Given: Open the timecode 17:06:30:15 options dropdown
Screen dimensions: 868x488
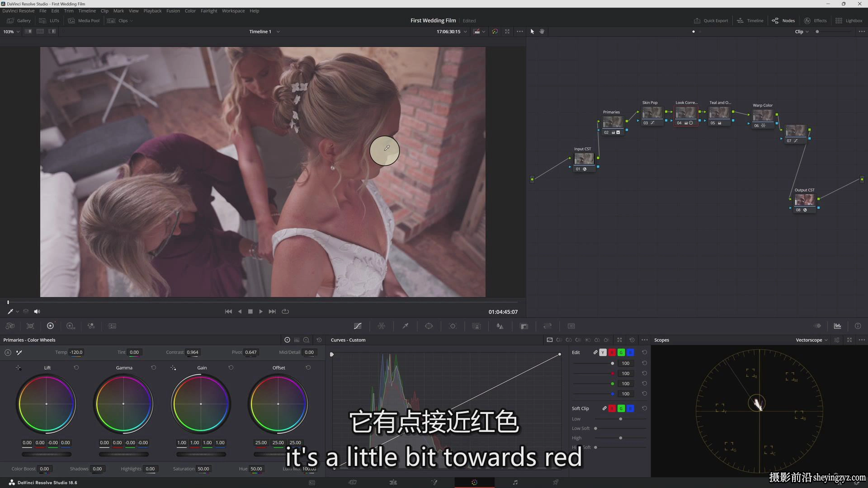Looking at the screenshot, I should pos(465,32).
